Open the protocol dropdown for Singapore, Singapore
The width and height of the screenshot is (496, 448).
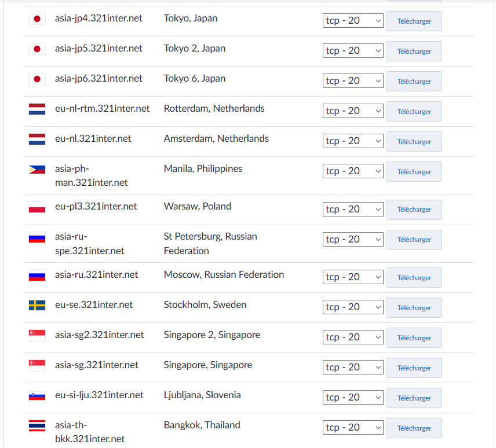(x=353, y=368)
